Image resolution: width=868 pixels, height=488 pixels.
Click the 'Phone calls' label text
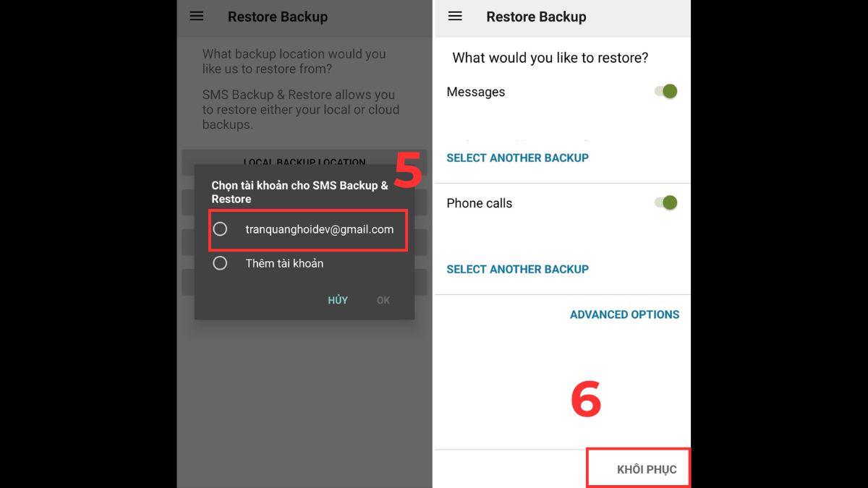tap(480, 203)
